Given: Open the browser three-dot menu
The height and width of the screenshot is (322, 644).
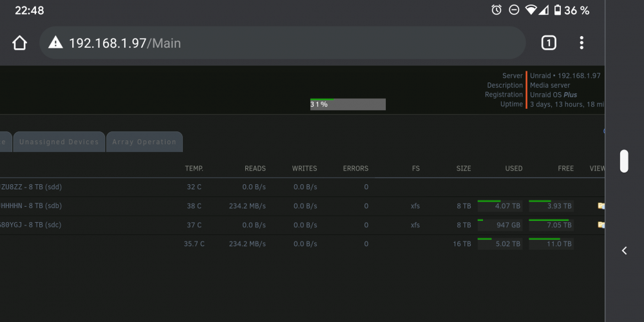Looking at the screenshot, I should click(x=582, y=43).
